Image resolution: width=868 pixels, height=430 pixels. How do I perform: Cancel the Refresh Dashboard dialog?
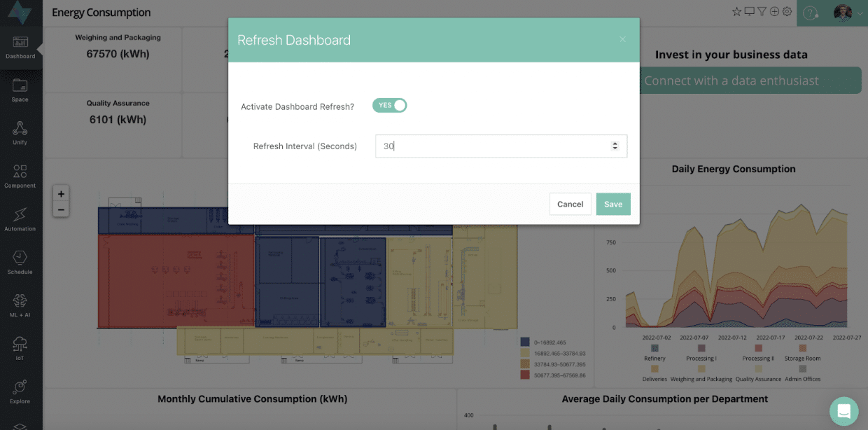tap(570, 204)
